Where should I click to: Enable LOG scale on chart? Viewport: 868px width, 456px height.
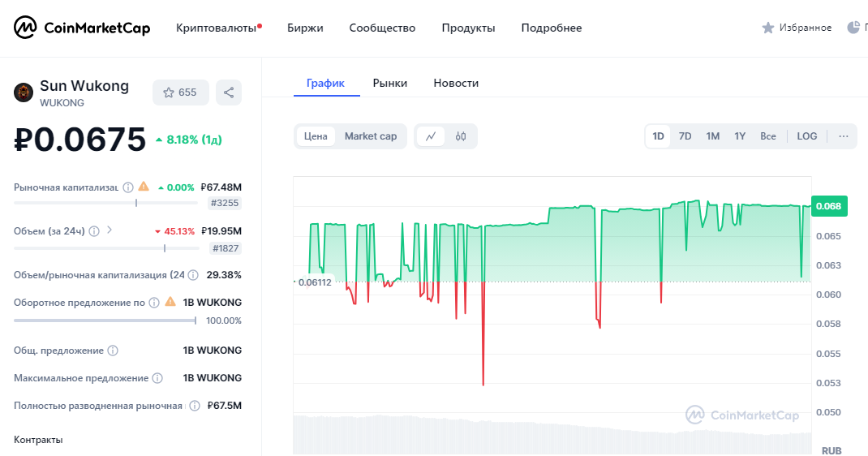point(806,136)
